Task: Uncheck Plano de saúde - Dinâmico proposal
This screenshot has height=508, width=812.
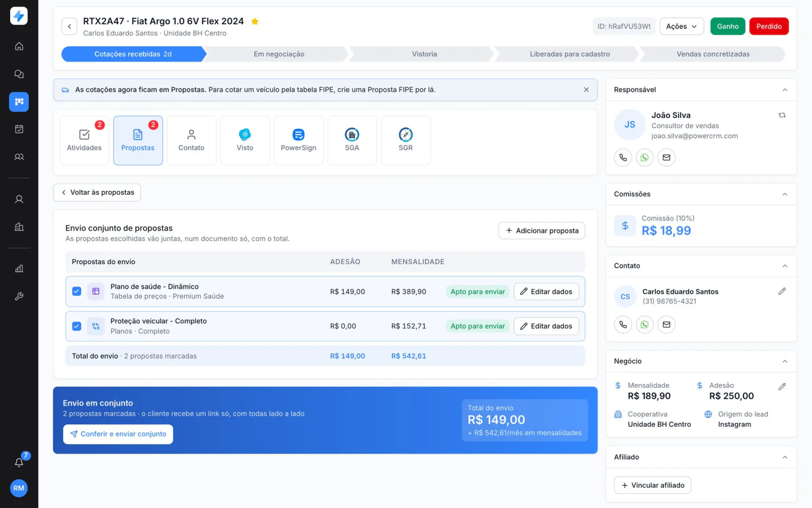Action: [77, 291]
